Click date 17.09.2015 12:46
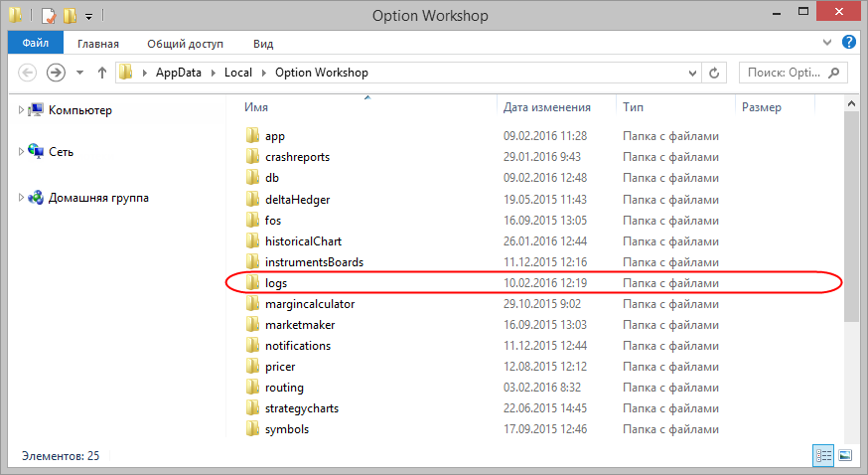The width and height of the screenshot is (868, 475). tap(545, 429)
